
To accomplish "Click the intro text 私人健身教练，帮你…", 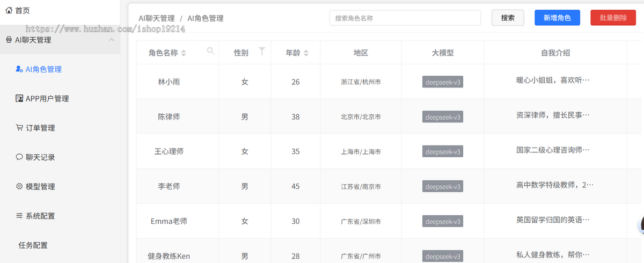I will 553,254.
